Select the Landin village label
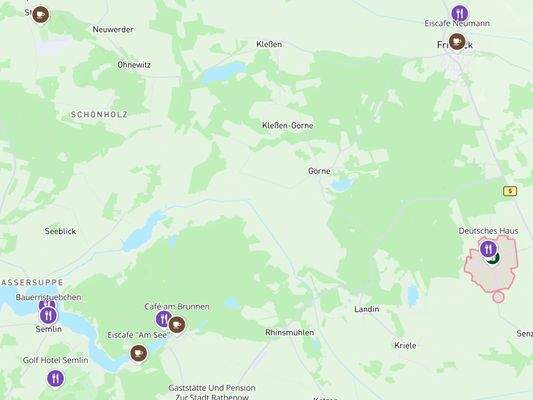 tap(366, 309)
